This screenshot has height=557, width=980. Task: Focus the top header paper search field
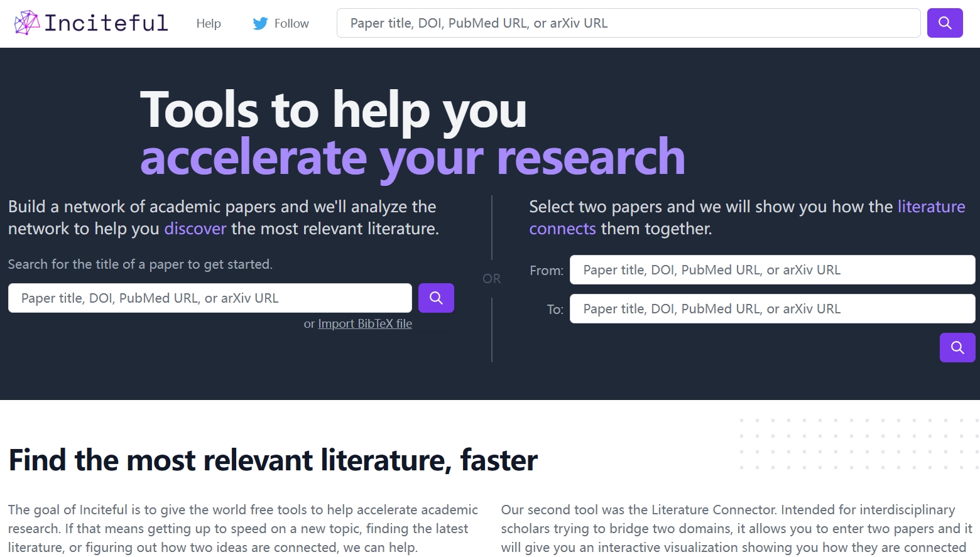629,23
